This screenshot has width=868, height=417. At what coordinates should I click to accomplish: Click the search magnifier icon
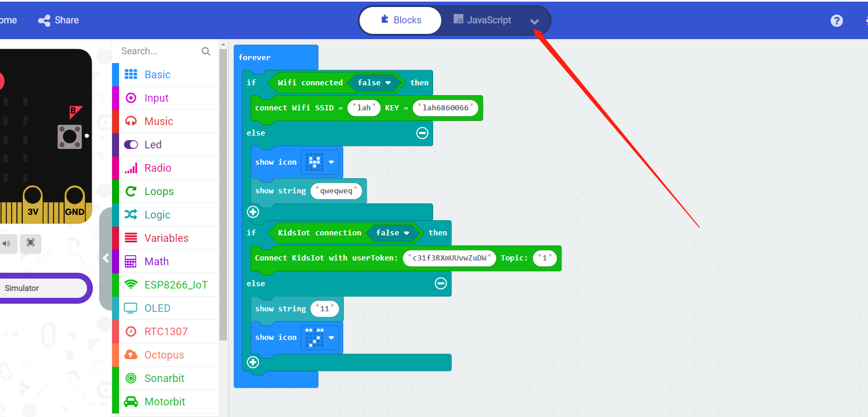coord(205,51)
